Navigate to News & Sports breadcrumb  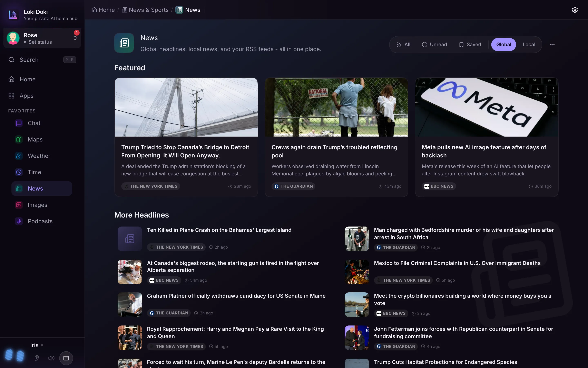pyautogui.click(x=145, y=10)
